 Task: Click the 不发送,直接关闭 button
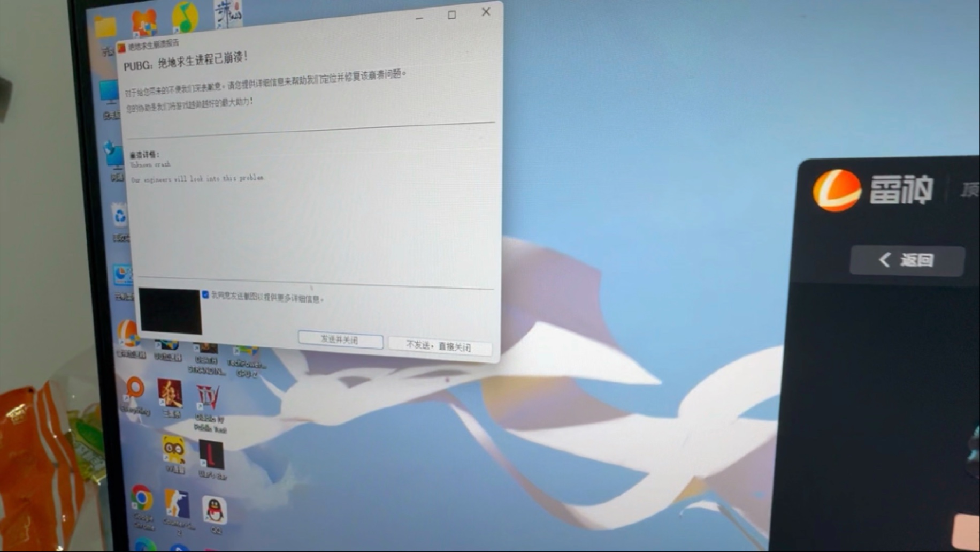tap(439, 346)
